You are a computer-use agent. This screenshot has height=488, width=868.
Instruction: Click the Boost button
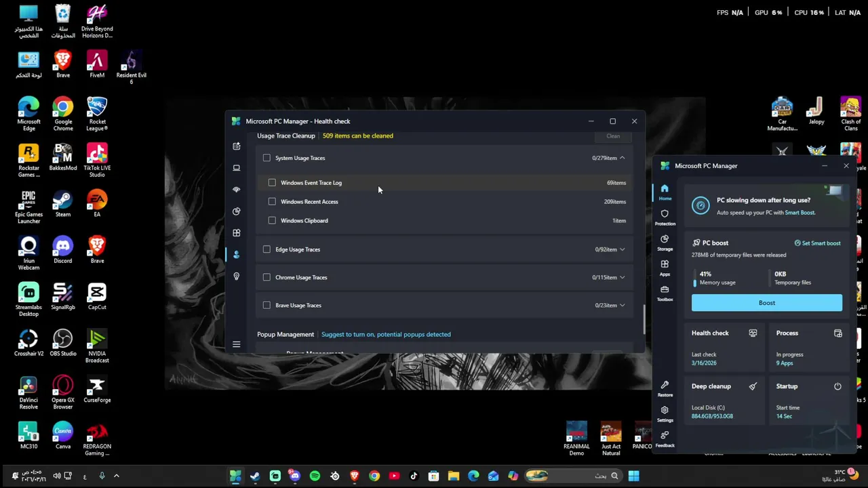pyautogui.click(x=767, y=303)
